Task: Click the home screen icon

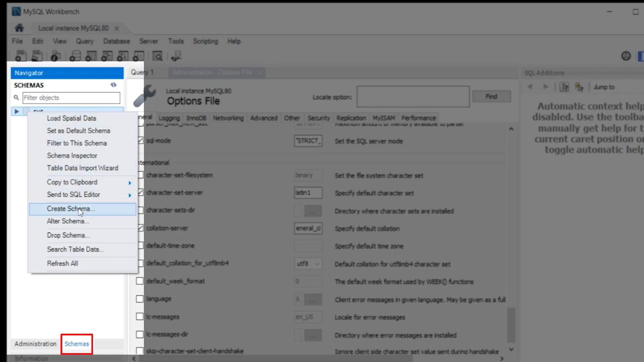Action: tap(19, 28)
